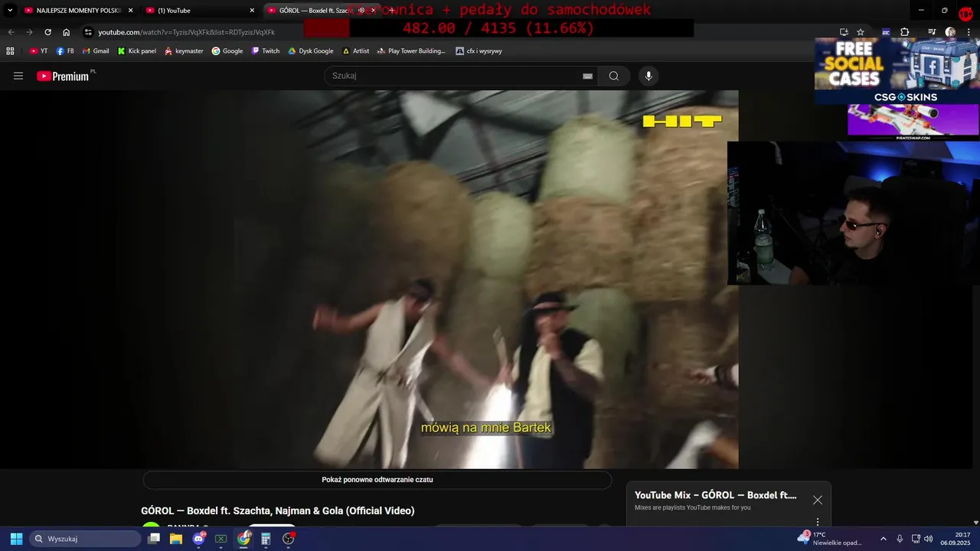Go back with browser back arrow
The image size is (980, 551).
click(x=11, y=32)
